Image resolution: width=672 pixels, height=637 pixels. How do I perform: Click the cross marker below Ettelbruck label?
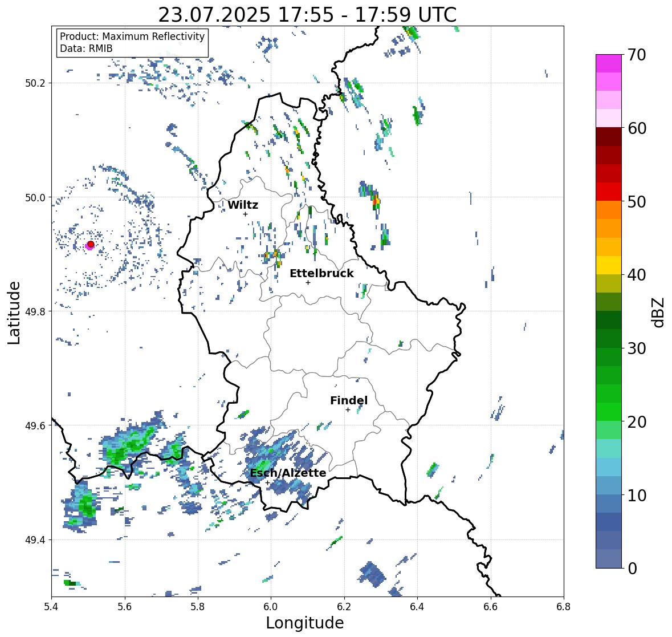(308, 282)
